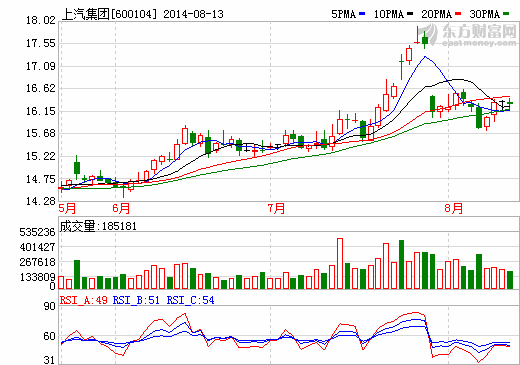The height and width of the screenshot is (365, 520).
Task: Select the 30PMA legend label
Action: (485, 14)
